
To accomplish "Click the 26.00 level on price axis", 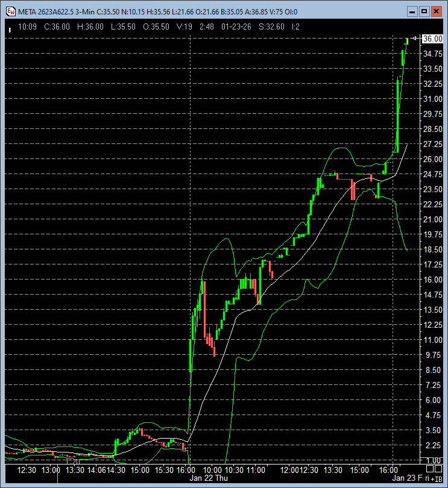I will click(432, 159).
